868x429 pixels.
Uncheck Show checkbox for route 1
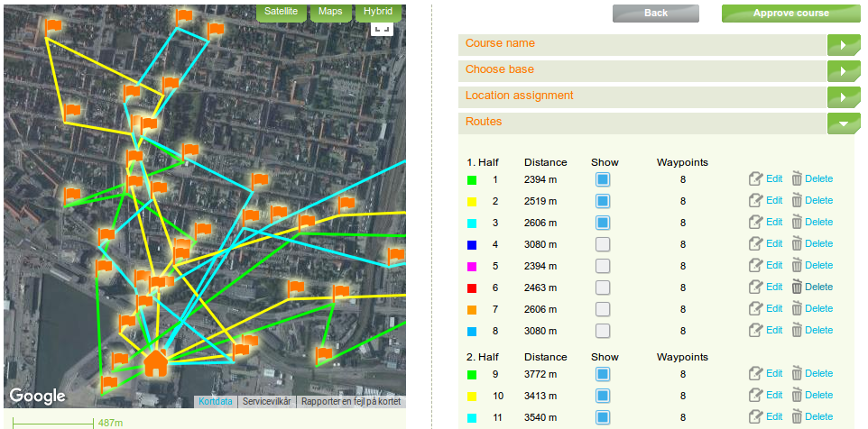[603, 179]
